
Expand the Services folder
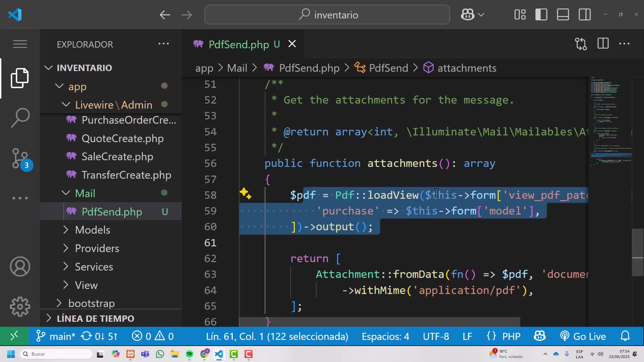[x=111, y=267]
